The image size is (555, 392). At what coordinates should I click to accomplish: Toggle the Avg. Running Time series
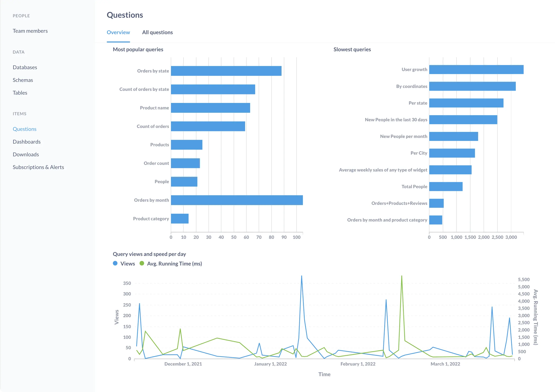click(x=171, y=263)
